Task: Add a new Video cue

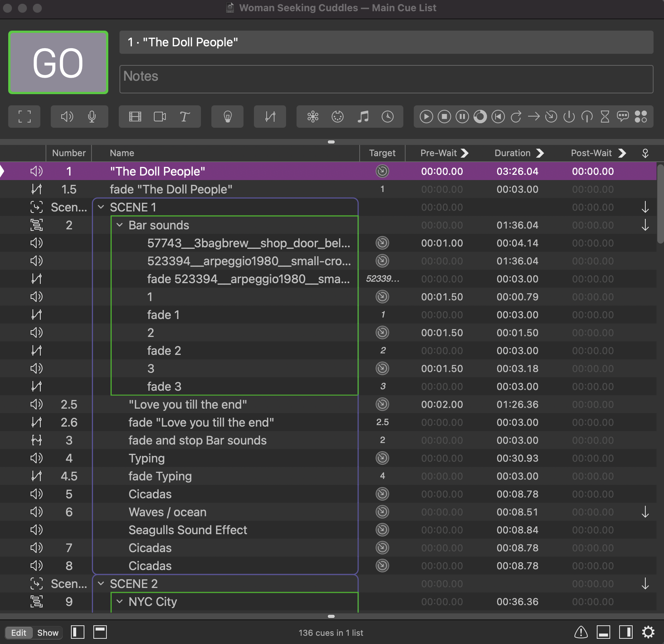Action: click(x=135, y=117)
